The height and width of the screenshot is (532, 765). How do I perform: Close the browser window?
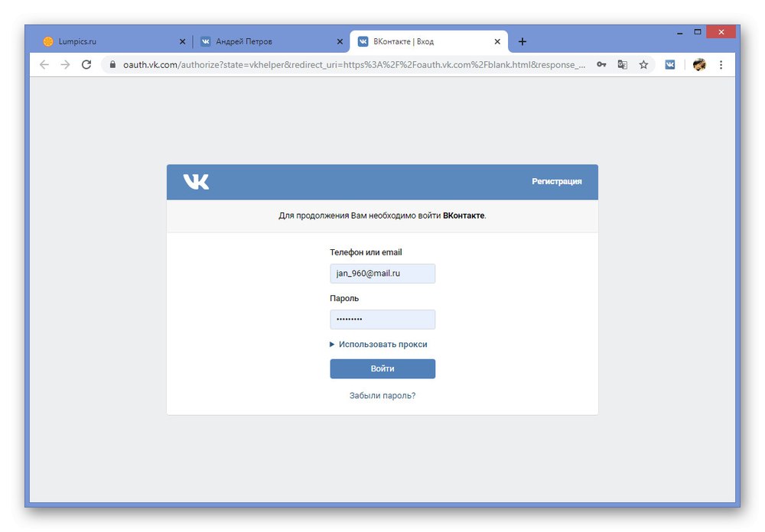click(x=721, y=32)
